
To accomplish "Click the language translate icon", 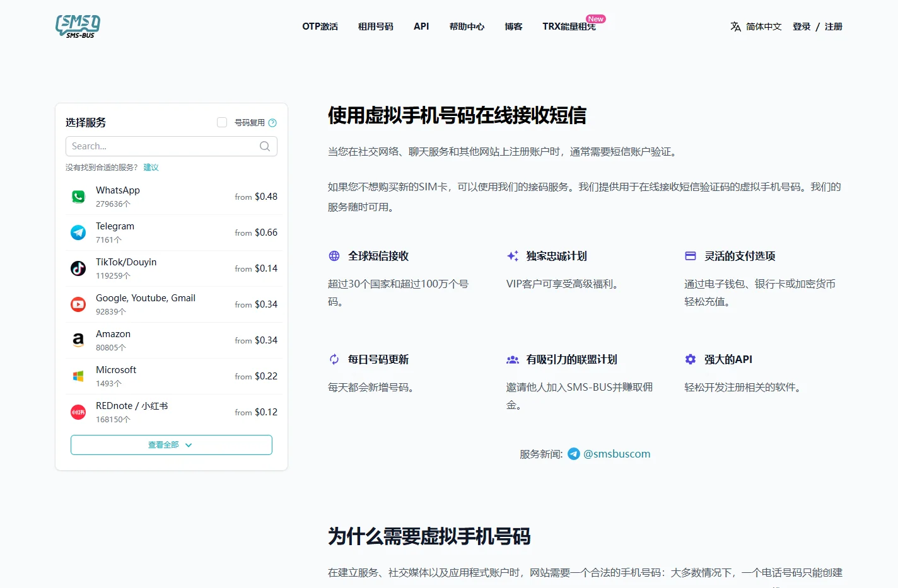I will (735, 26).
